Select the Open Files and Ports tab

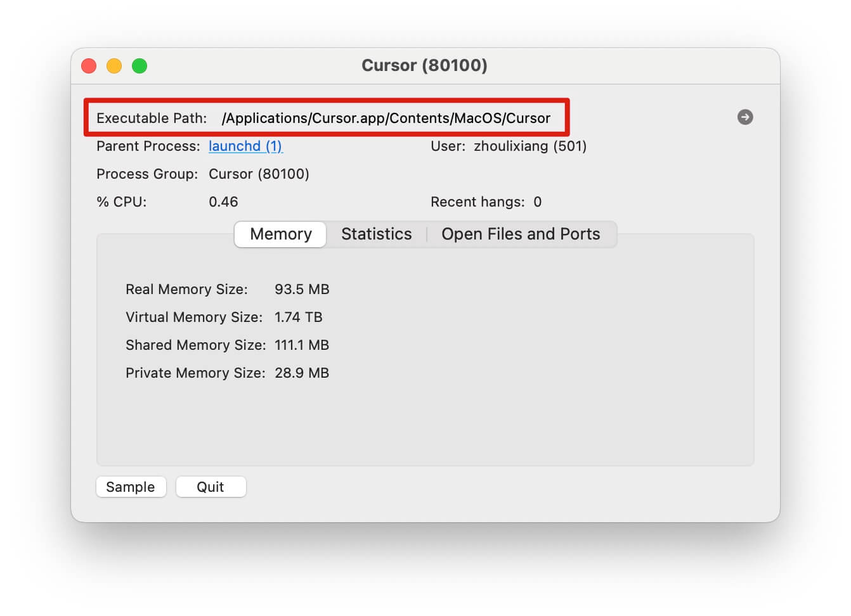(521, 234)
